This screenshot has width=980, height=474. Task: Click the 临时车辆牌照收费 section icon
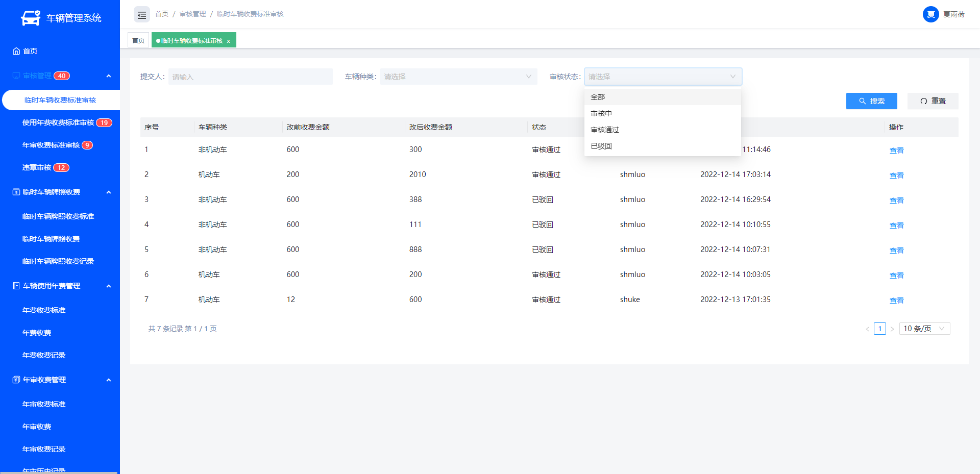pyautogui.click(x=16, y=192)
